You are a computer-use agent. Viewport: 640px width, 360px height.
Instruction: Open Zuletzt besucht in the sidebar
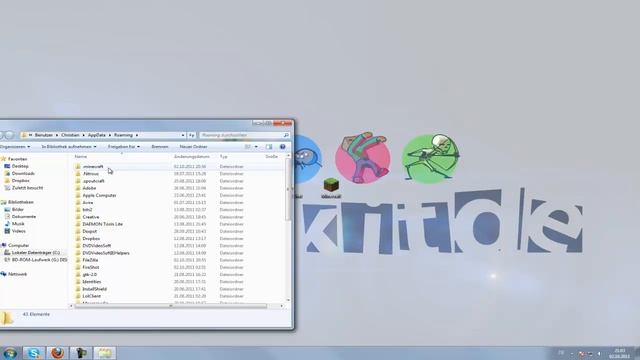click(x=27, y=188)
